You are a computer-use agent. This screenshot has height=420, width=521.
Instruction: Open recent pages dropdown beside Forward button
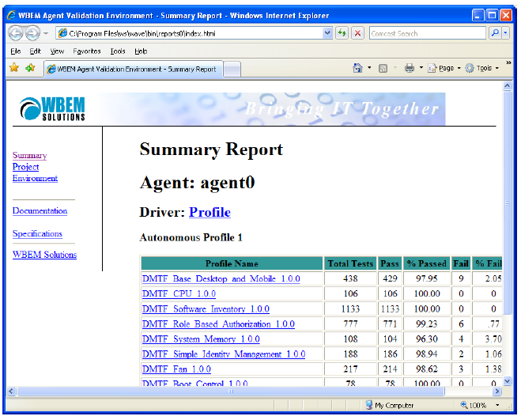click(46, 33)
